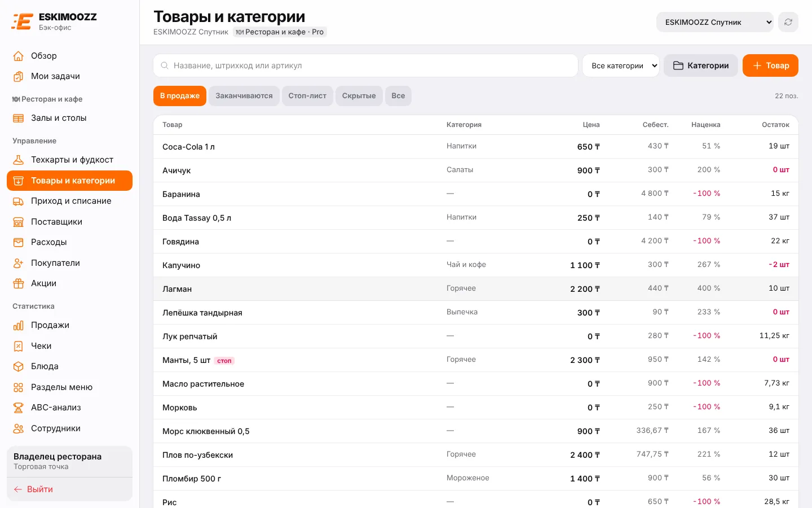Click the folder icon on Категории button
Screen dimensions: 812x508
[678, 65]
